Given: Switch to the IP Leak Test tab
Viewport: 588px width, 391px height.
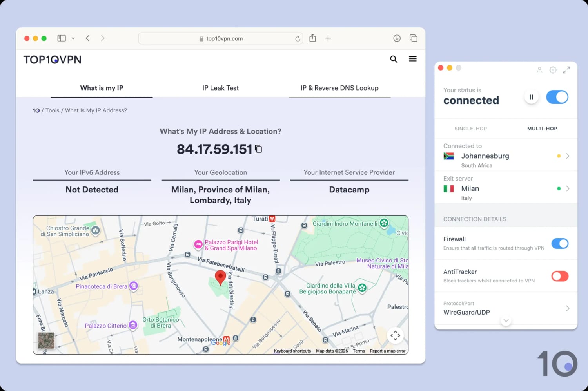Looking at the screenshot, I should point(220,88).
